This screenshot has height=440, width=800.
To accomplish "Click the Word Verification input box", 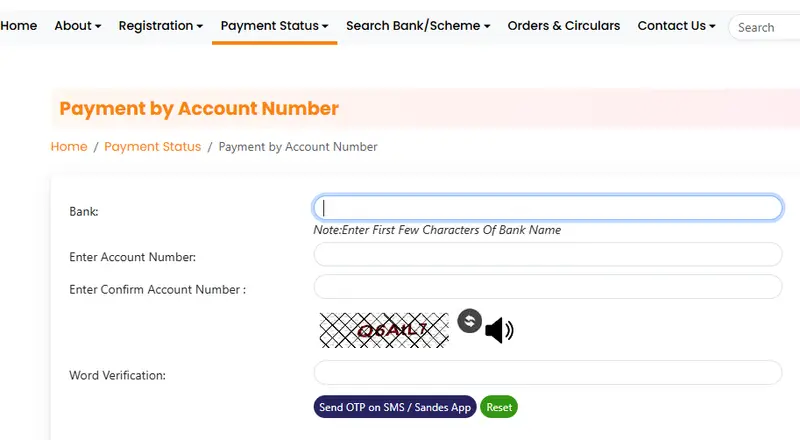I will [547, 373].
